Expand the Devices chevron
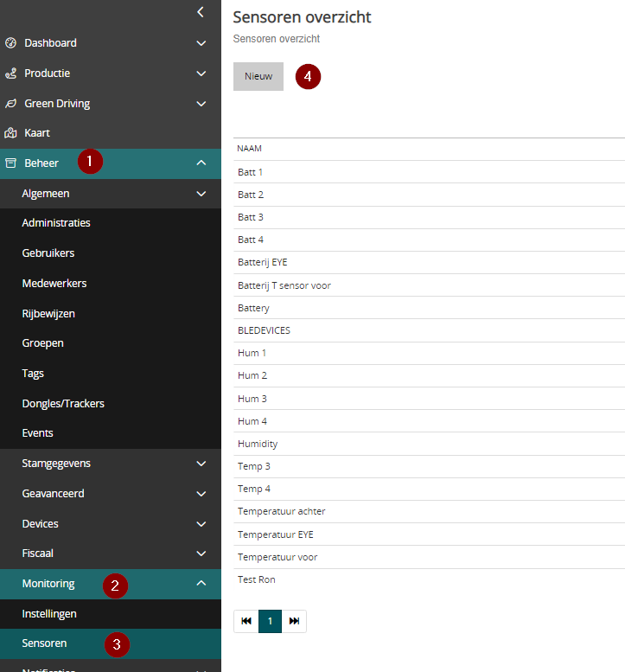The width and height of the screenshot is (625, 672). click(x=201, y=524)
